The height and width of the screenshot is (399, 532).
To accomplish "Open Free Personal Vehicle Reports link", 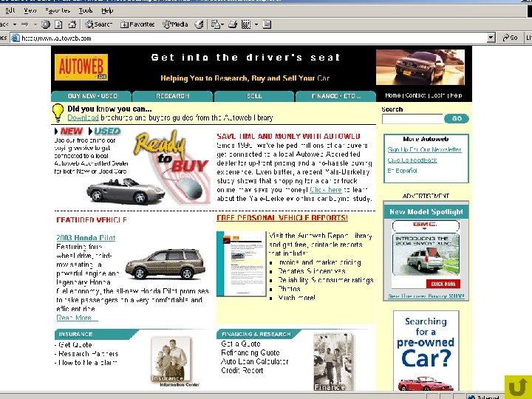I will [x=282, y=218].
